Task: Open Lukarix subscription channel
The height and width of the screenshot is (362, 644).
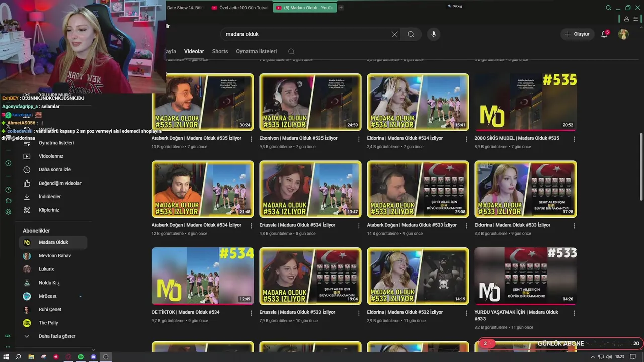Action: 53,269
